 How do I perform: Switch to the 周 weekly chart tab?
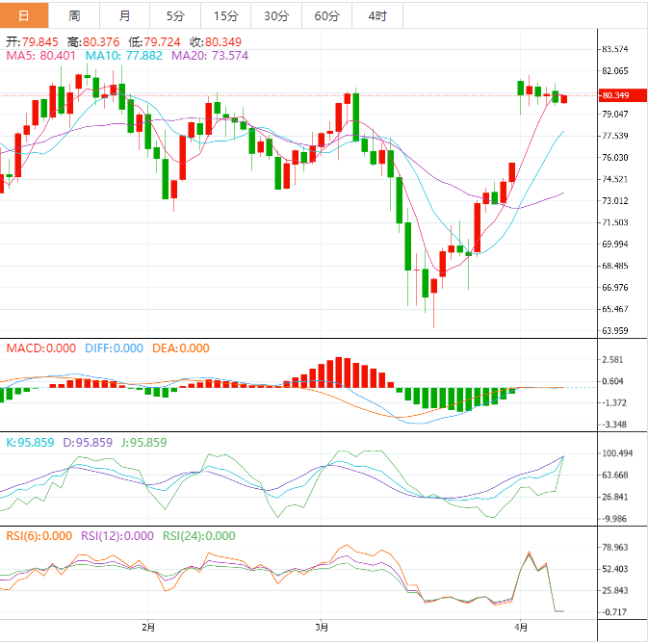coord(75,16)
